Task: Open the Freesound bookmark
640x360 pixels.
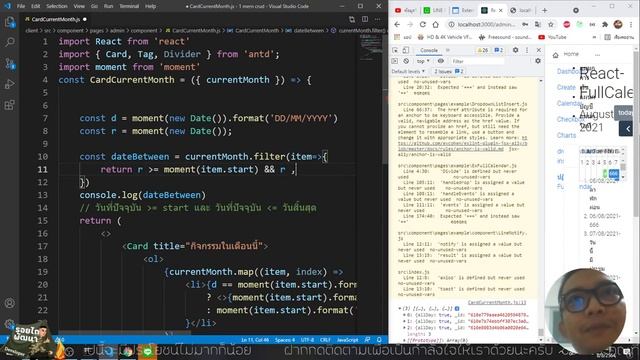Action: point(505,37)
